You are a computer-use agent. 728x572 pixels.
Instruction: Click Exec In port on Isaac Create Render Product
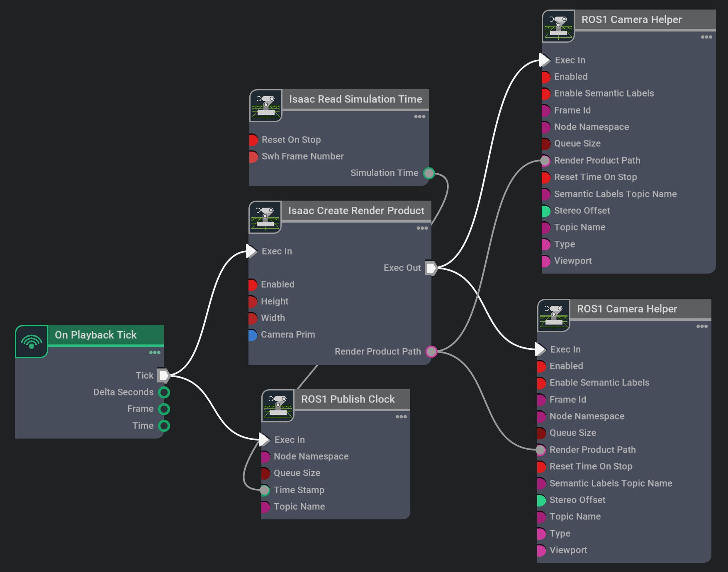point(252,251)
